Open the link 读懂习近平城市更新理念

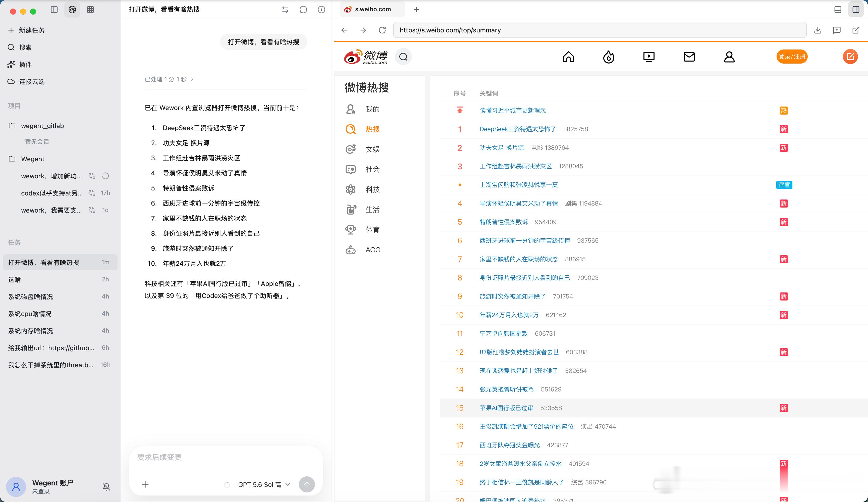[513, 111]
